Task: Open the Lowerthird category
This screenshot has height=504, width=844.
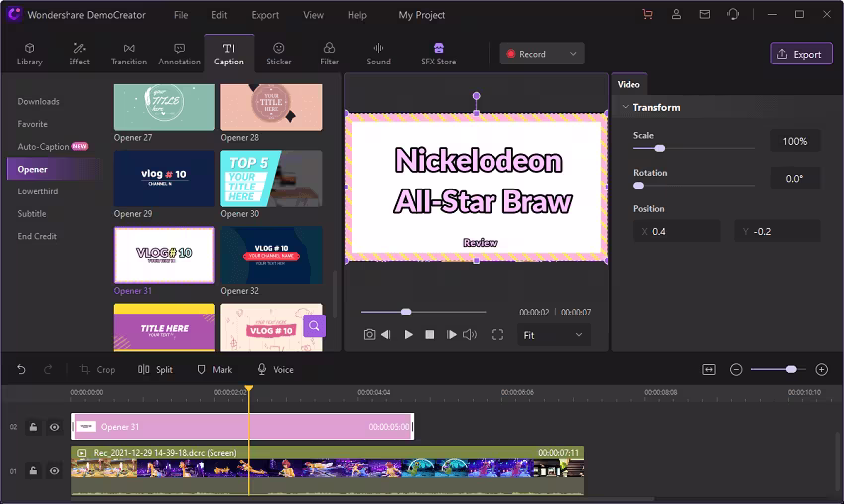Action: click(x=38, y=191)
